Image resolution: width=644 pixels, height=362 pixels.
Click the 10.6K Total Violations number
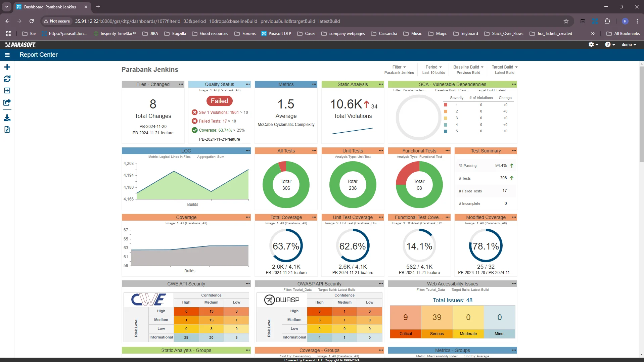(346, 104)
